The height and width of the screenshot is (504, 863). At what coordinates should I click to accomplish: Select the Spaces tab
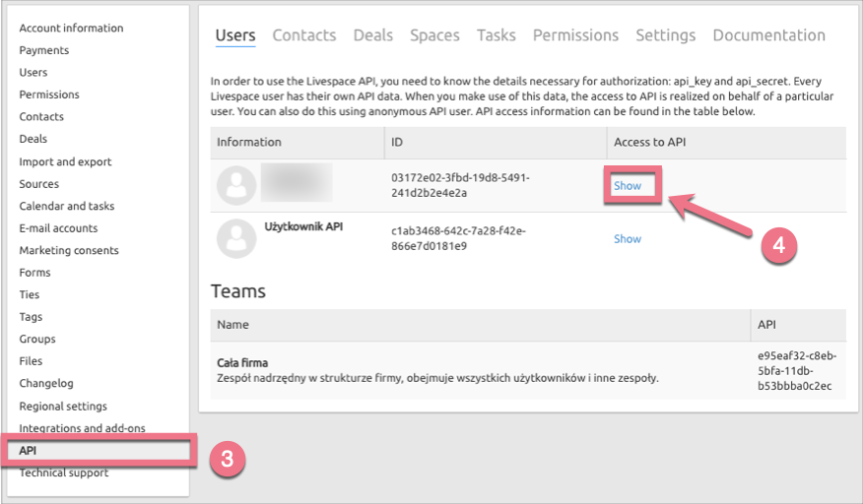point(434,35)
